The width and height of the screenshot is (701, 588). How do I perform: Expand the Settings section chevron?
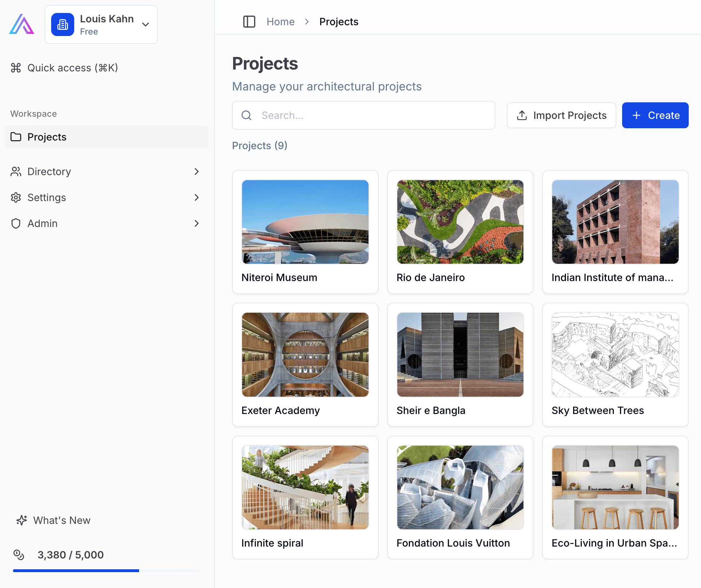(x=196, y=197)
